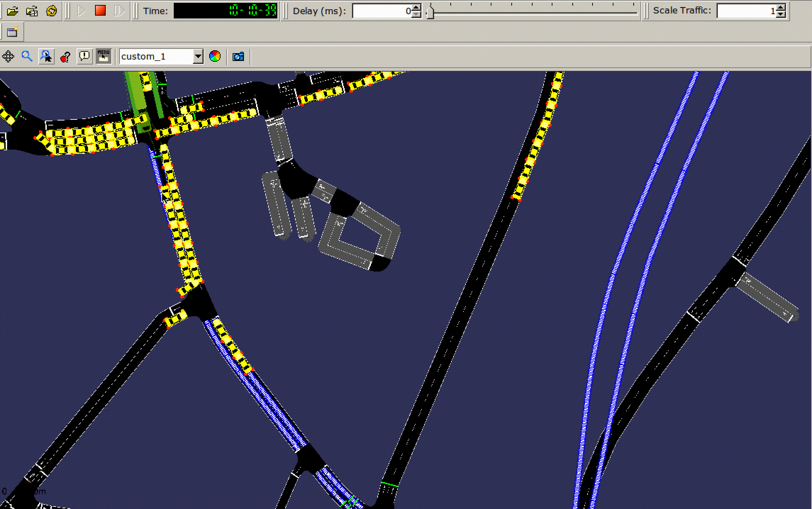Open the custom_1 coloring scheme dropdown

198,56
